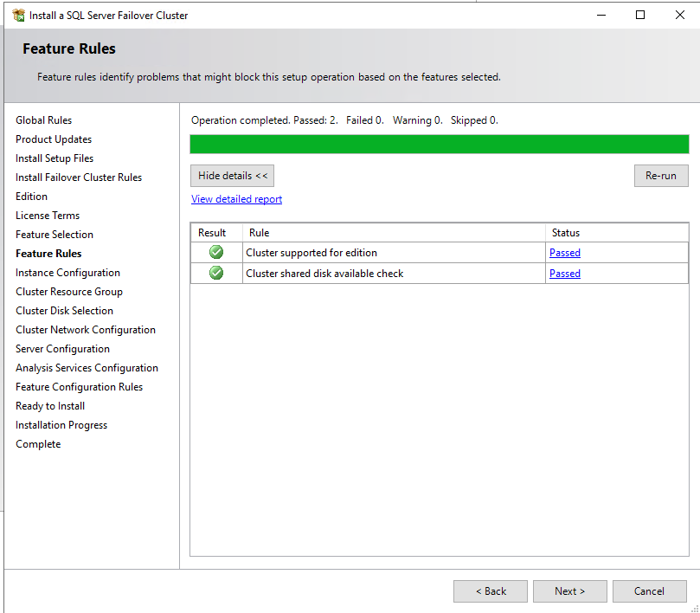Select the Cluster shared disk available check rule text
Image resolution: width=700 pixels, height=613 pixels.
click(x=324, y=274)
